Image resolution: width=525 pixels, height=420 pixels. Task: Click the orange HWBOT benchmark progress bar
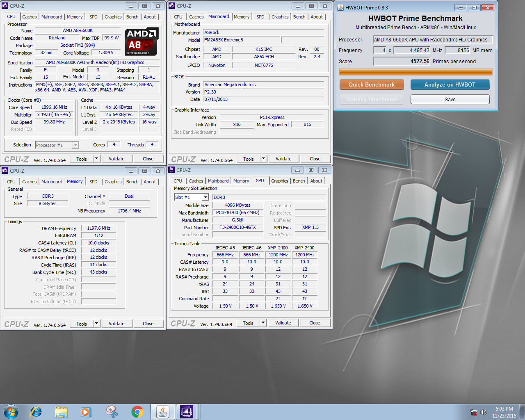click(416, 72)
